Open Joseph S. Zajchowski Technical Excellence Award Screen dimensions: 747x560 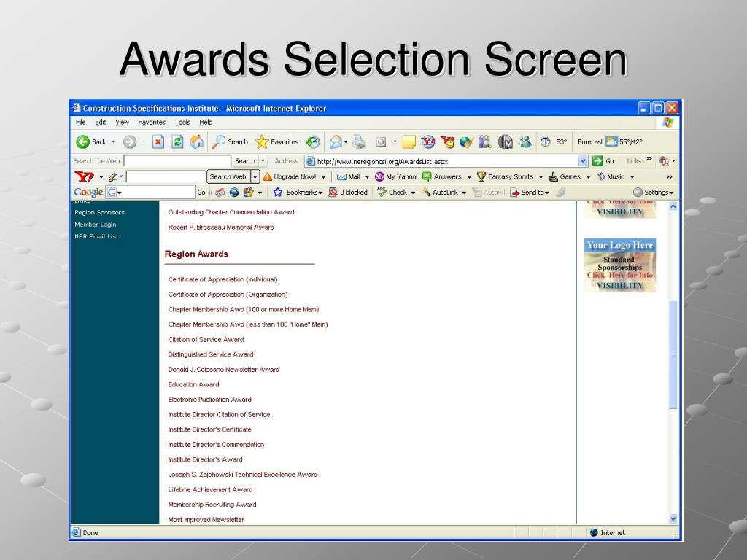point(242,475)
